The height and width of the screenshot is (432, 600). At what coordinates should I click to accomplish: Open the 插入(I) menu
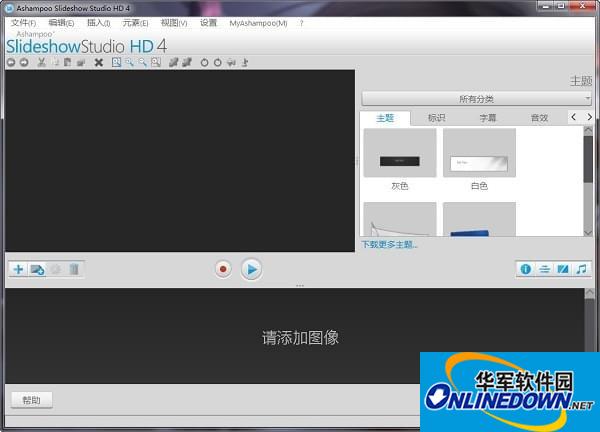98,23
